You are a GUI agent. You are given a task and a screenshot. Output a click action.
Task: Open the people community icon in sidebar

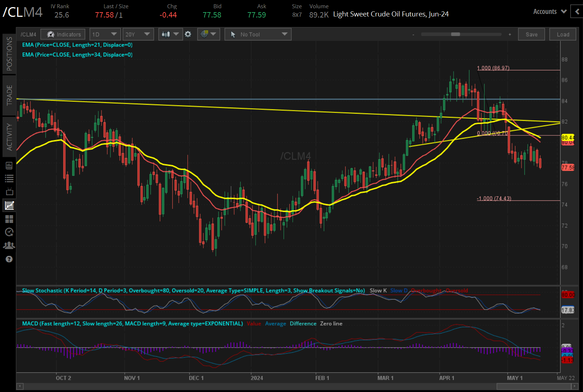point(9,245)
